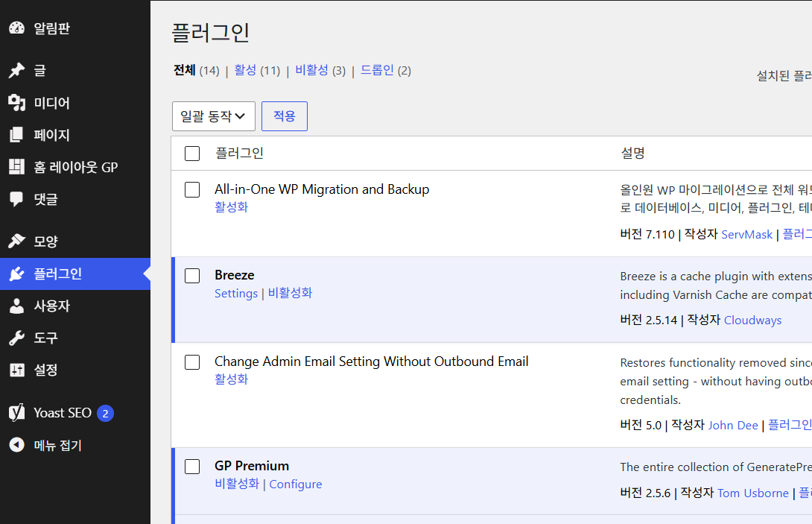Check the Breeze plugin checkbox
812x524 pixels.
192,276
